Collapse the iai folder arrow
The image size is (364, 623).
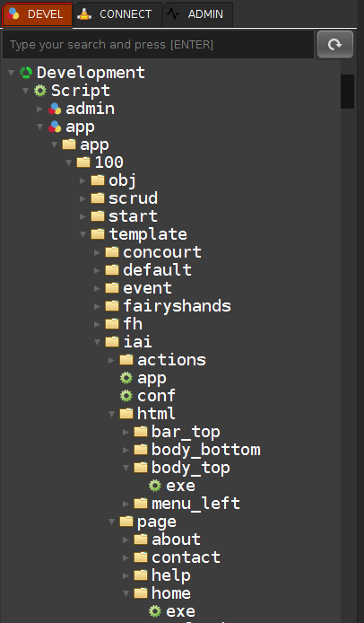coord(97,342)
